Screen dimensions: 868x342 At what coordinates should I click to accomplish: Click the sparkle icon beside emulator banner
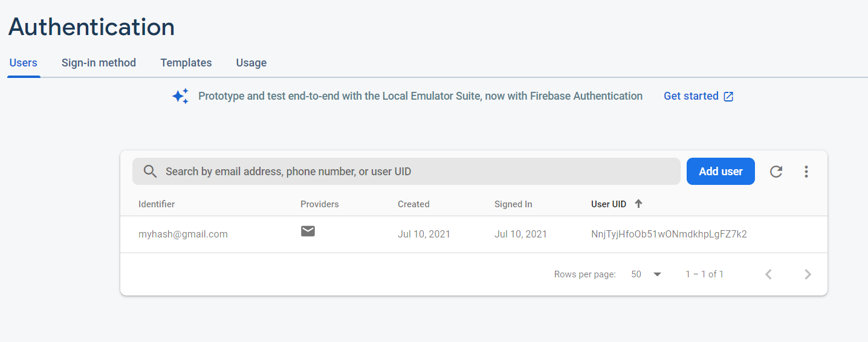coord(180,96)
